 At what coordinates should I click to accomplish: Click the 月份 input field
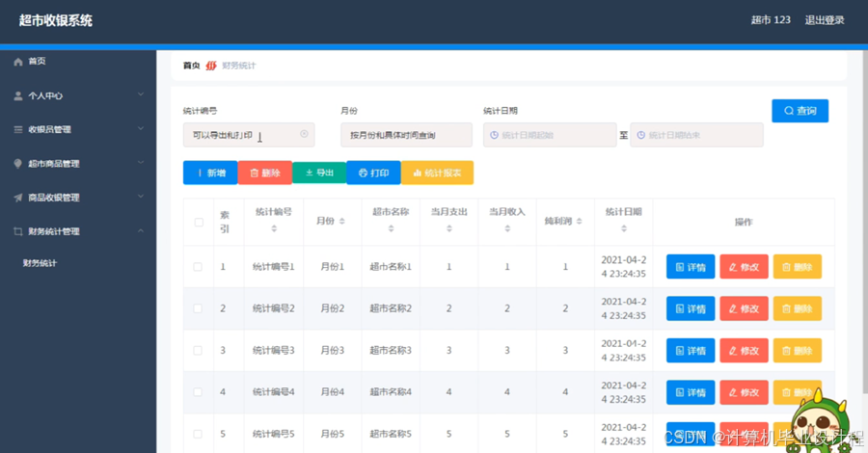[x=406, y=135]
